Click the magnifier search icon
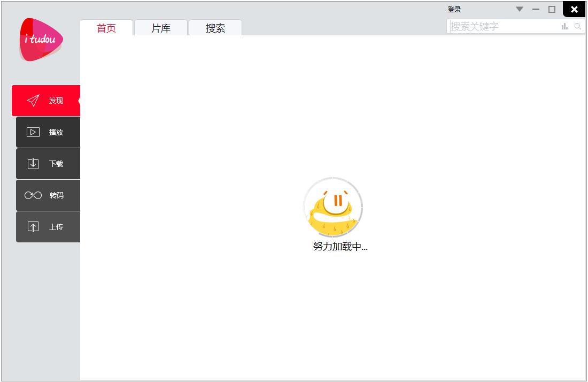 click(578, 26)
